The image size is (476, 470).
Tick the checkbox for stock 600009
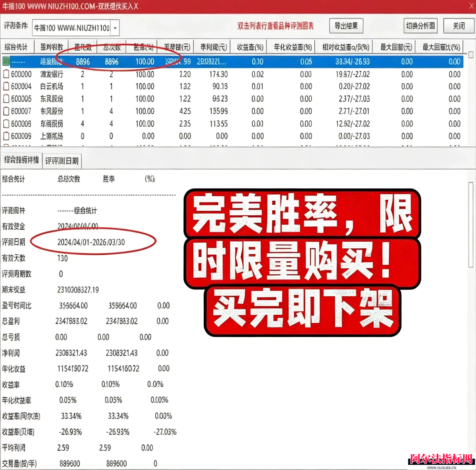[x=6, y=136]
